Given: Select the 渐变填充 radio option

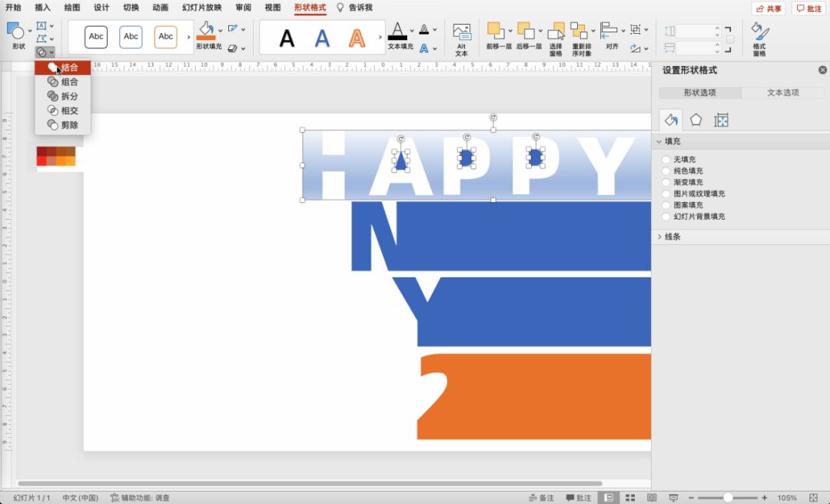Looking at the screenshot, I should pos(666,183).
